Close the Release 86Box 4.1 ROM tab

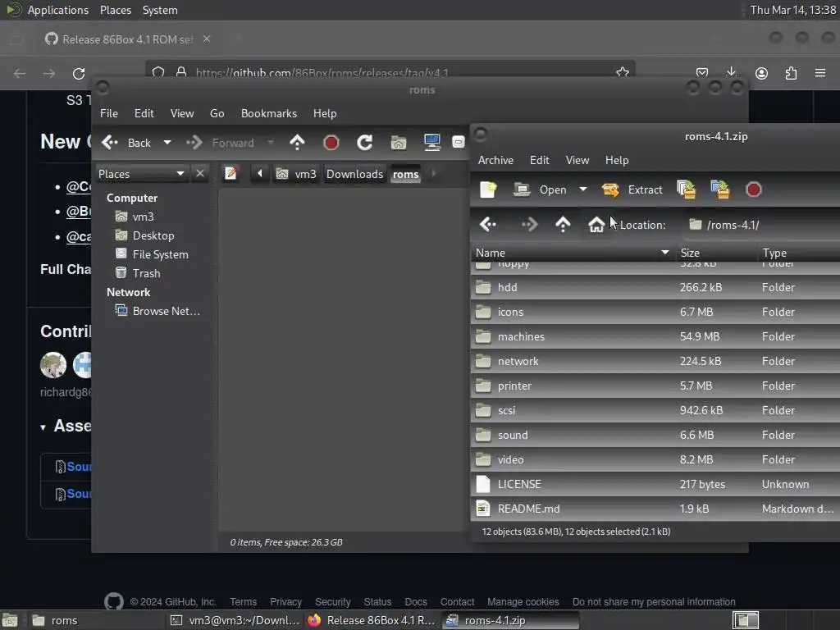[x=207, y=39]
